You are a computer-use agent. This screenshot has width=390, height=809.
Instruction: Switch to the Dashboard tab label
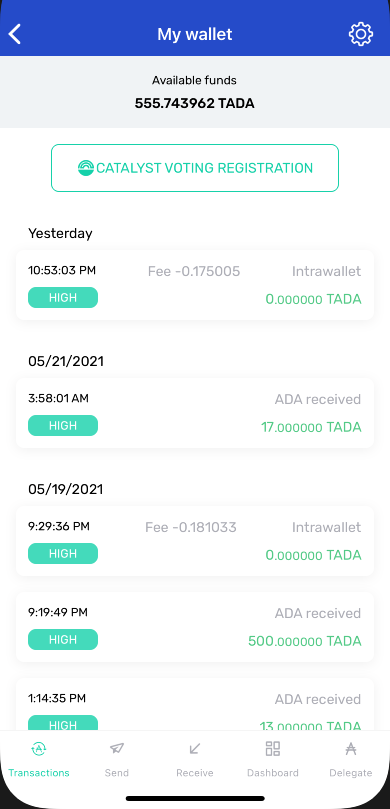pos(273,773)
